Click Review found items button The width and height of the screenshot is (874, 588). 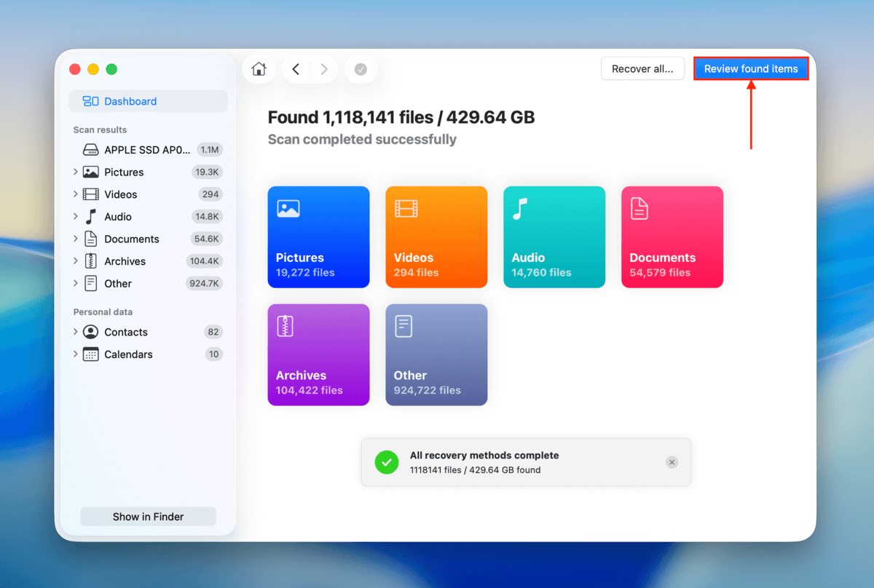[751, 68]
